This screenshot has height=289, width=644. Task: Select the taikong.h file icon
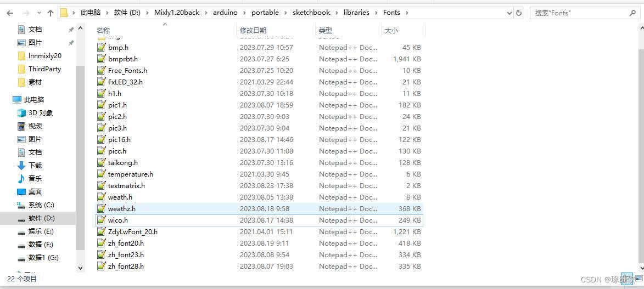tap(101, 162)
